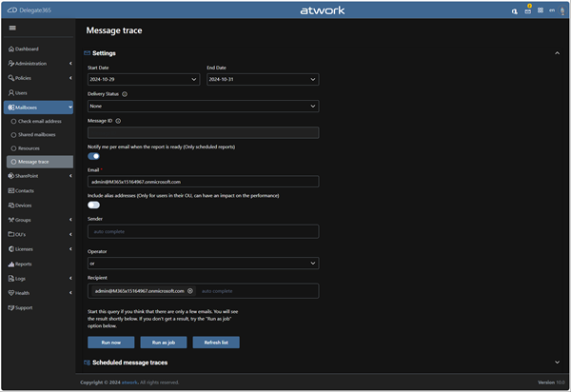Click the OU's folder icon
Screen dimensions: 571x392
point(10,234)
